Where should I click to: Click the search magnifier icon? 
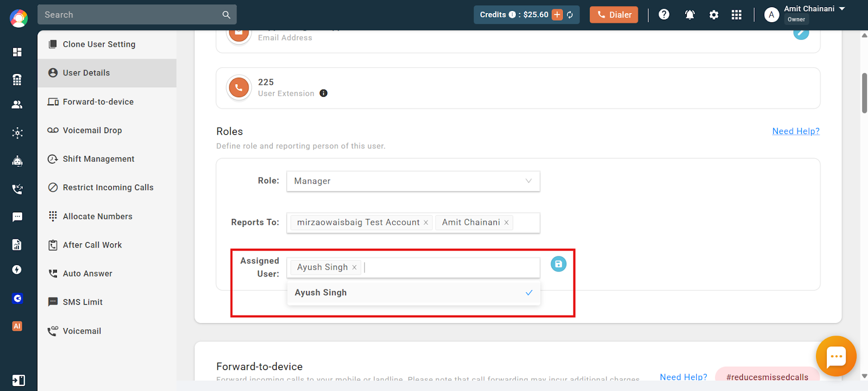click(x=226, y=15)
